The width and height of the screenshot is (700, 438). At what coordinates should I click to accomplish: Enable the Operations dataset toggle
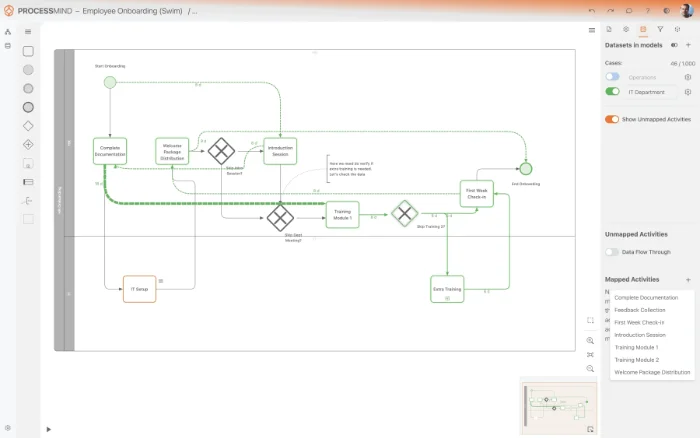click(612, 77)
